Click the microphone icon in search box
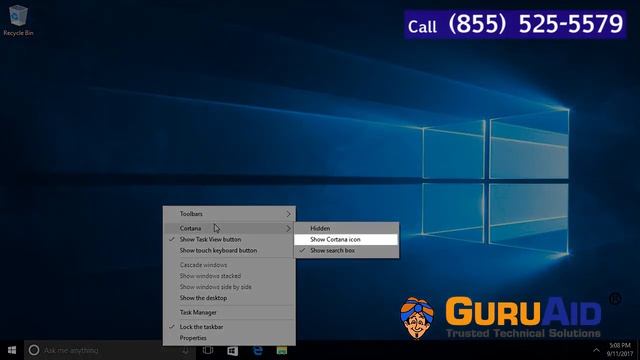Screen dimensions: 640x360 [x=185, y=350]
